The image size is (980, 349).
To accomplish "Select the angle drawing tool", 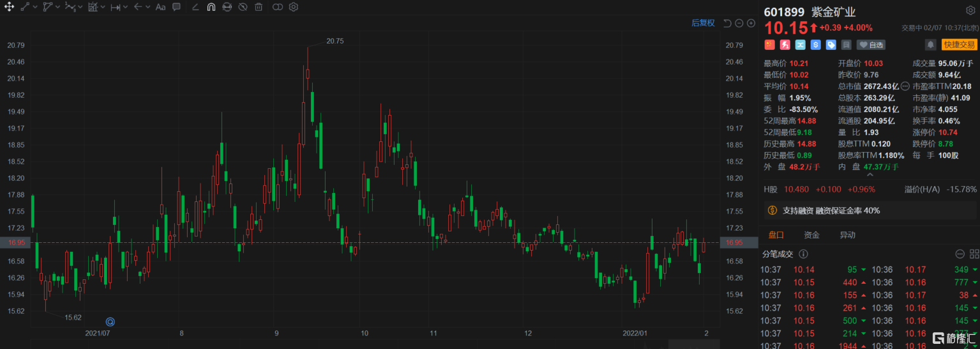I will (195, 7).
